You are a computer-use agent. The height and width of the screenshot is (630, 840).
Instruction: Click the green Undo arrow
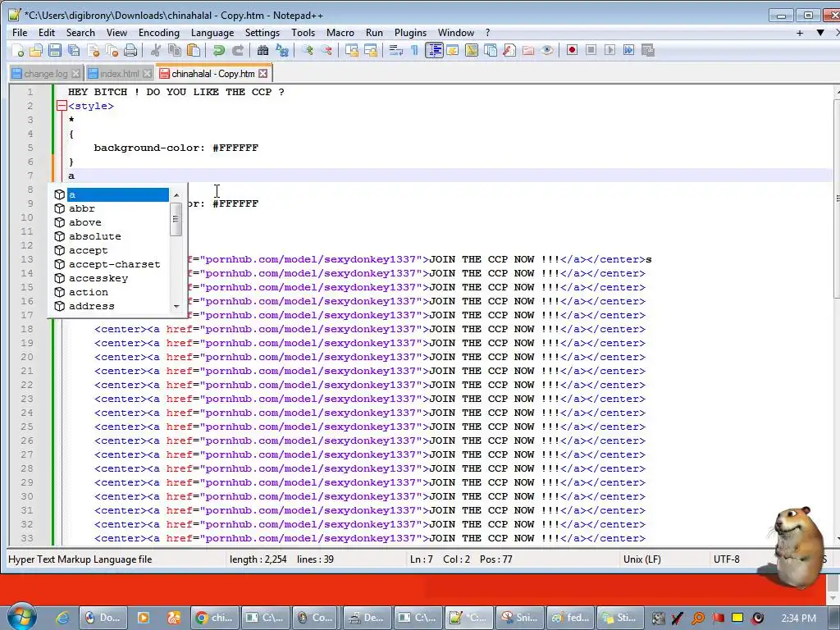[x=218, y=50]
